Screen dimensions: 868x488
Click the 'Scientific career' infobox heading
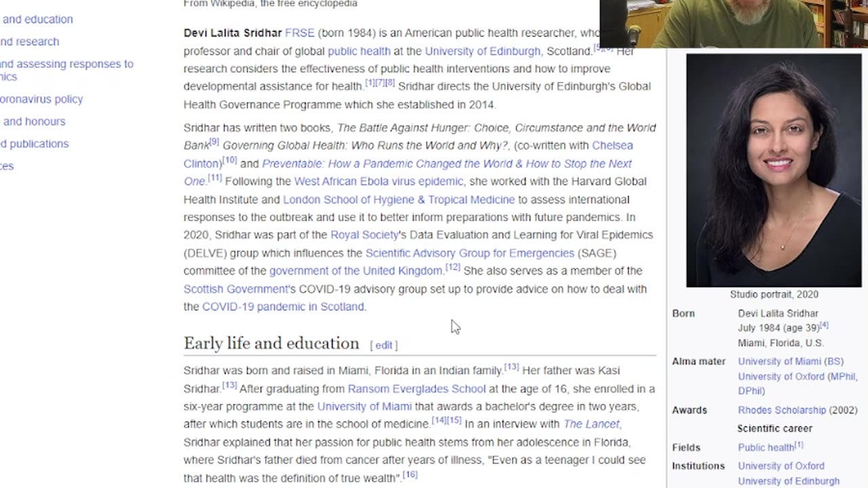pyautogui.click(x=774, y=428)
